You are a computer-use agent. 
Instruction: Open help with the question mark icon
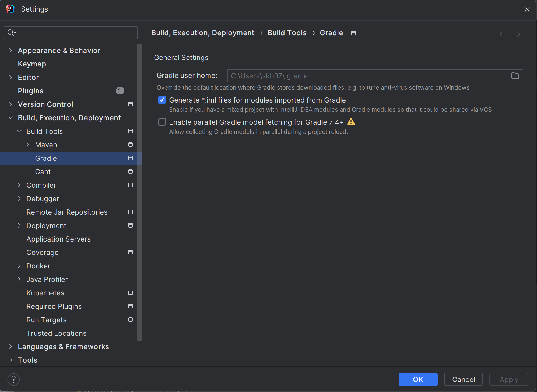[13, 379]
